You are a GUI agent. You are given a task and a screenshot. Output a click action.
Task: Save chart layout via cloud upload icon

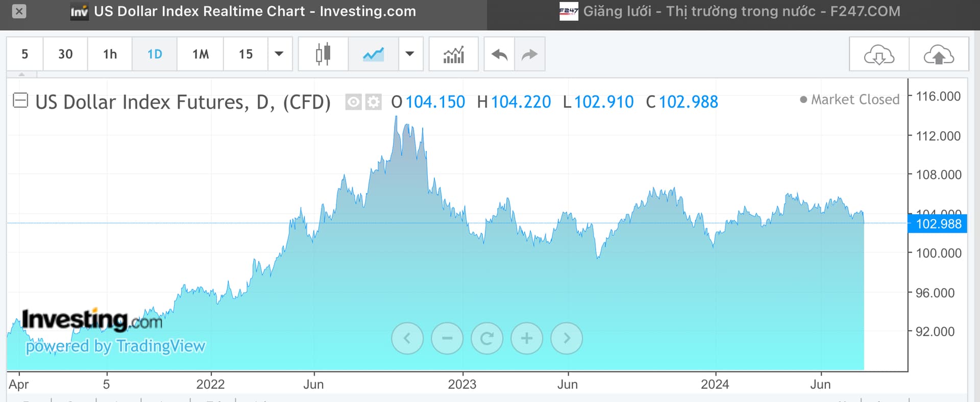click(x=939, y=54)
